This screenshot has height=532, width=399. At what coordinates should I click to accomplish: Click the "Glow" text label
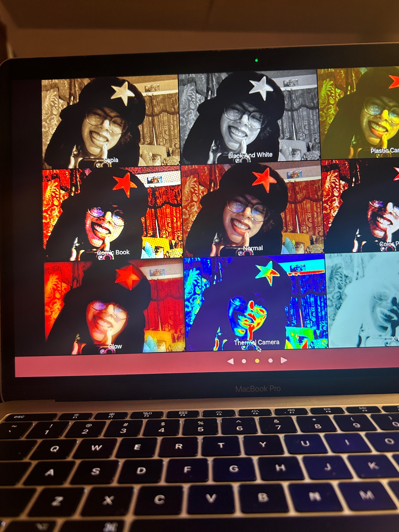coord(115,346)
